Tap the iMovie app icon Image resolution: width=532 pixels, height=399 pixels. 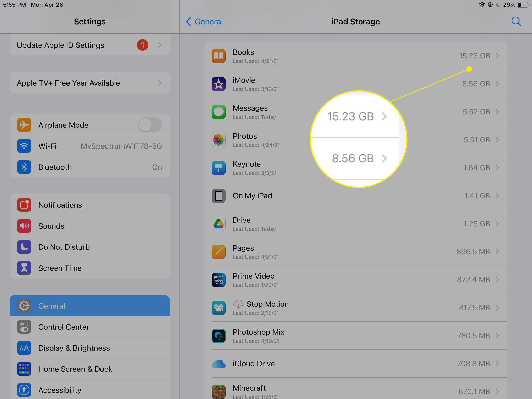click(x=218, y=84)
